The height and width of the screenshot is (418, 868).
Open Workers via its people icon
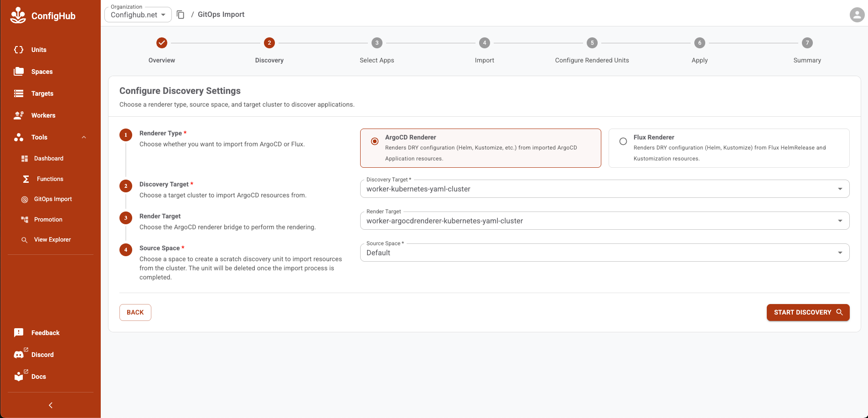(x=19, y=115)
